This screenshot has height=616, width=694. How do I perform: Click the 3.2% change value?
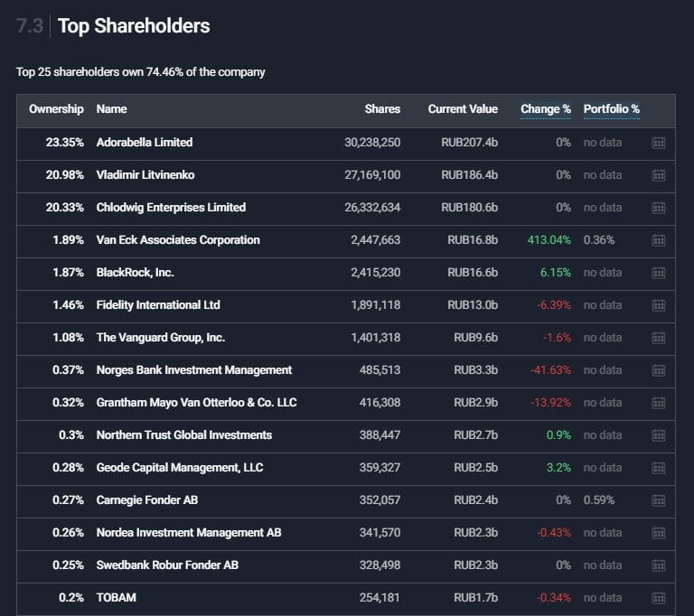(x=558, y=468)
